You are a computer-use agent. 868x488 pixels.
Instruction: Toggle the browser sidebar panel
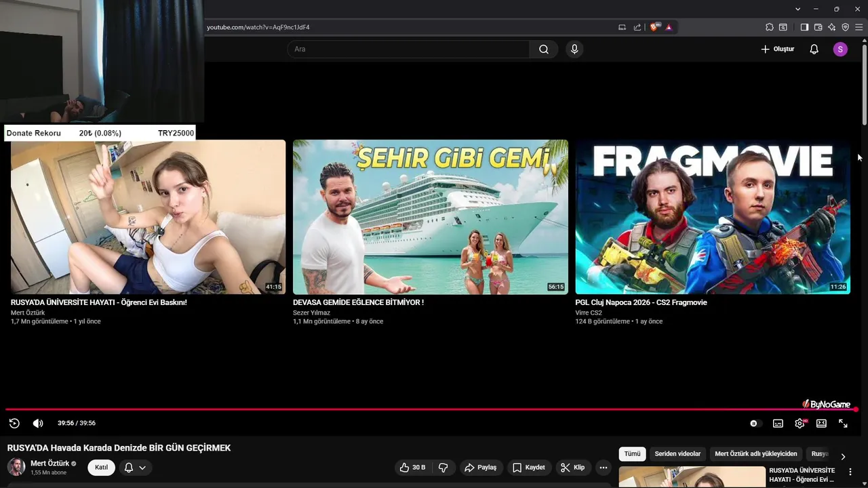[804, 27]
